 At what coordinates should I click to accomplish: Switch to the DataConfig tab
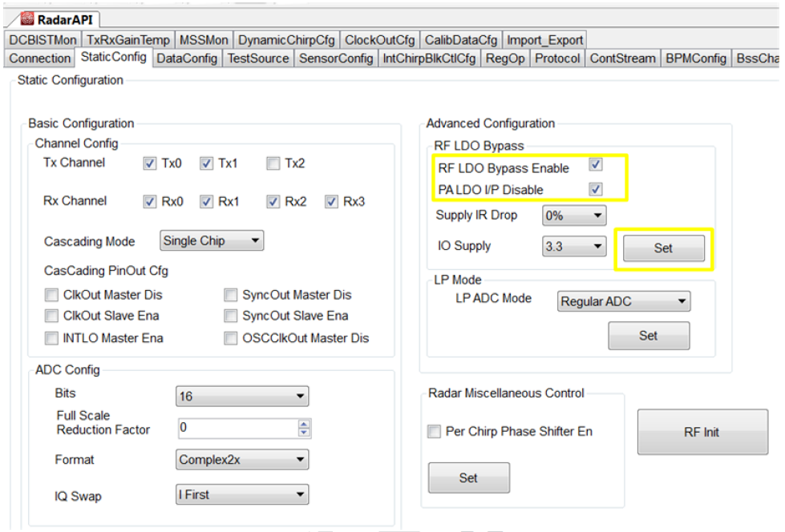click(x=187, y=58)
